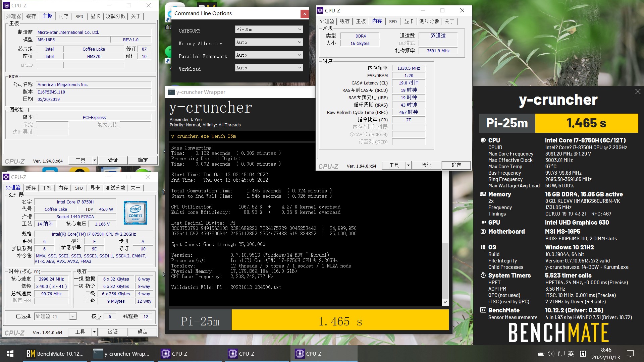Click the Intel Core i7 logo image
The height and width of the screenshot is (362, 644).
point(136,213)
